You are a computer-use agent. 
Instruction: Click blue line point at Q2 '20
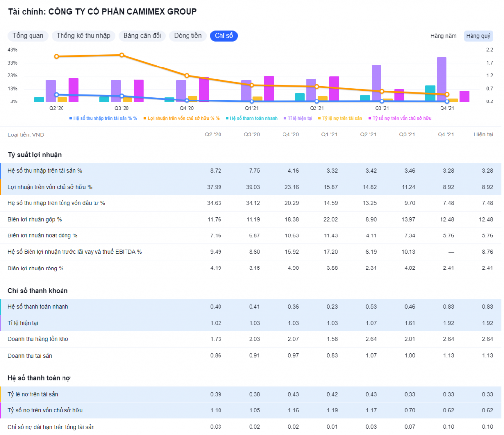(x=57, y=95)
